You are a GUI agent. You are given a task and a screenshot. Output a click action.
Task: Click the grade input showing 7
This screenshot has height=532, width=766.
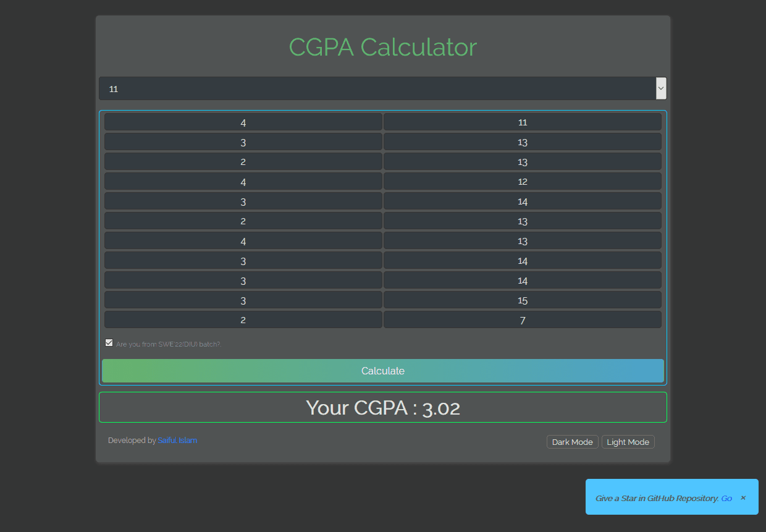522,320
